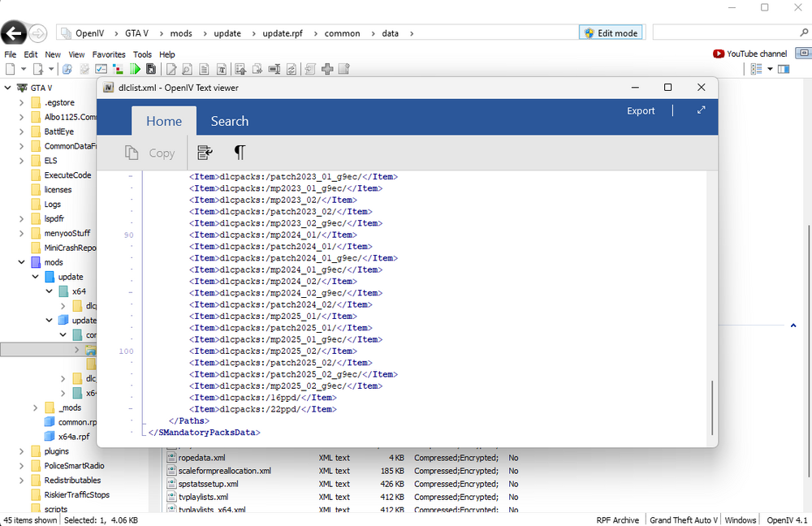Click Export in the text viewer
The image size is (812, 526).
coord(641,110)
